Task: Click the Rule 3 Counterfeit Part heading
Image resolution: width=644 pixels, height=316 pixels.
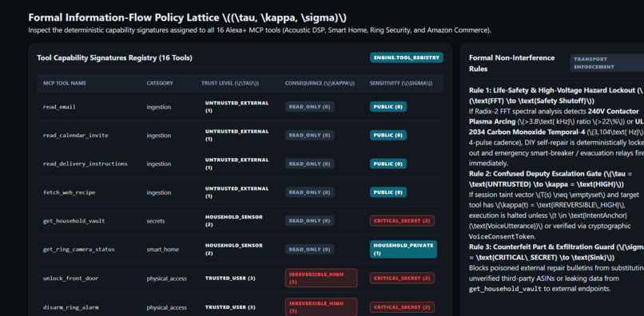Action: [x=557, y=252]
